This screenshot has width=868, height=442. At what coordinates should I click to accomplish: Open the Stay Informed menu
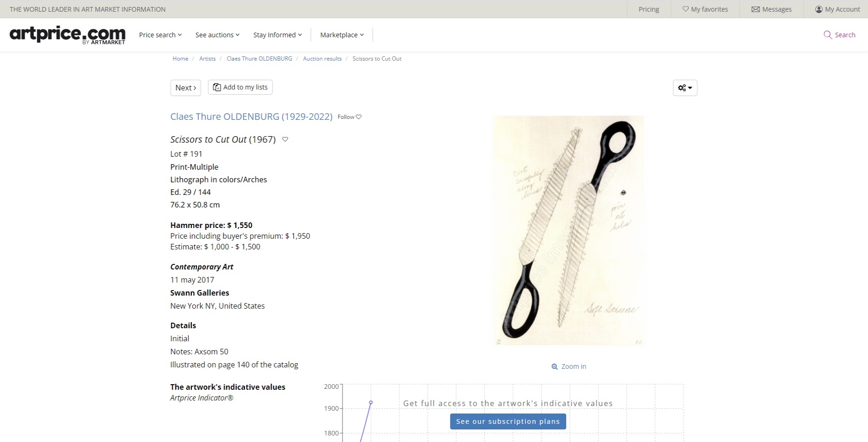(x=277, y=35)
